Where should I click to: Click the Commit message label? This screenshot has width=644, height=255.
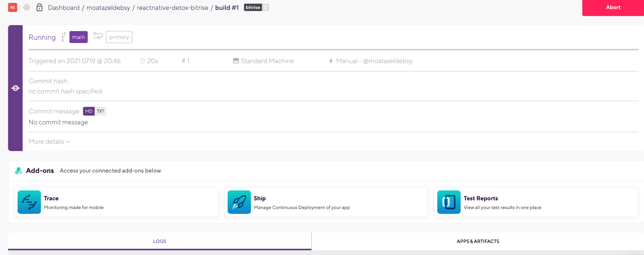[54, 111]
